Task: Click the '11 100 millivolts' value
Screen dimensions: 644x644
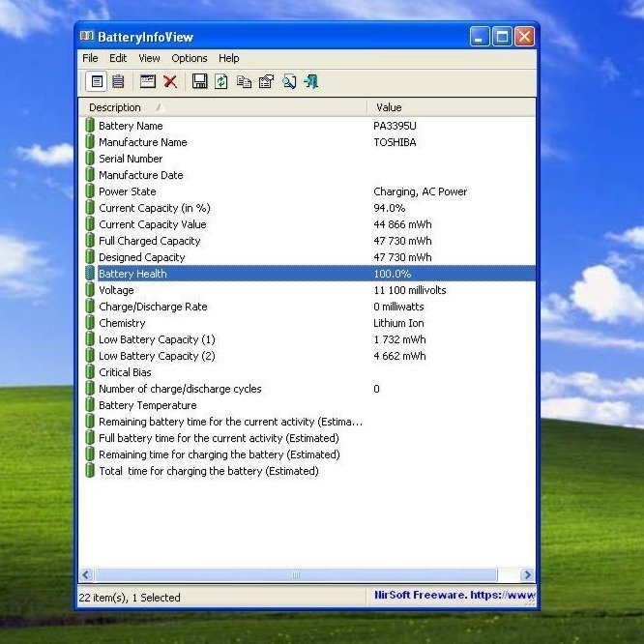Action: click(409, 290)
